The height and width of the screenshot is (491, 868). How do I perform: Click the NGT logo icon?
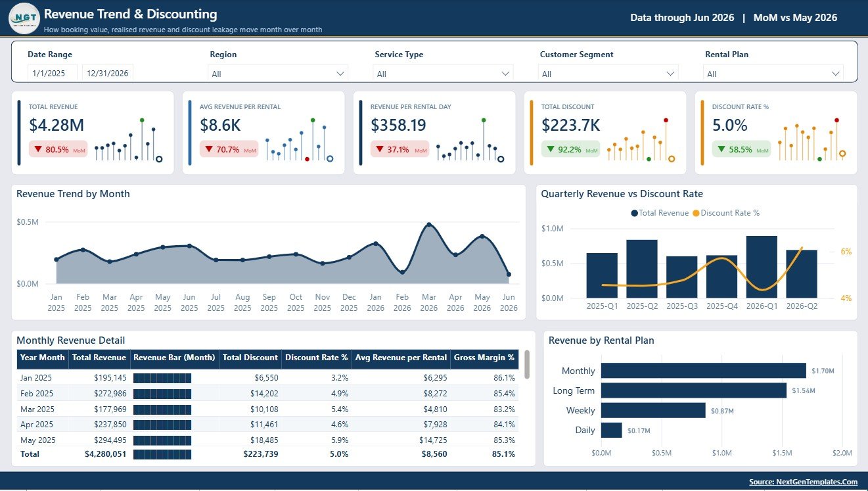[24, 18]
